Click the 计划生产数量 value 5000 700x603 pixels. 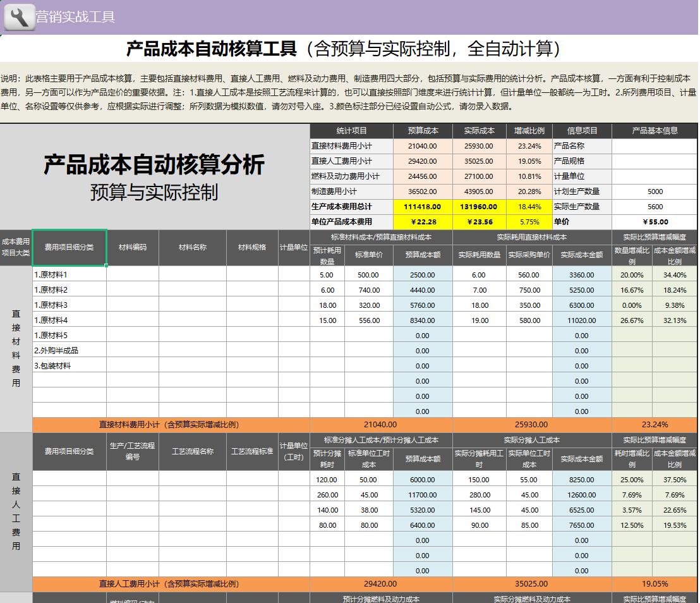654,191
